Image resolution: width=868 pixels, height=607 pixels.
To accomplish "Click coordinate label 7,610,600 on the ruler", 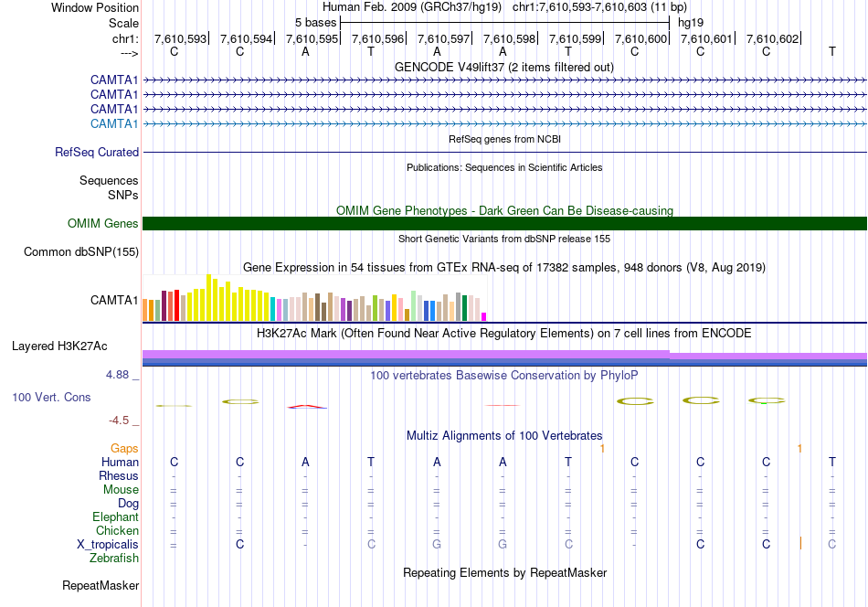I will click(x=641, y=38).
